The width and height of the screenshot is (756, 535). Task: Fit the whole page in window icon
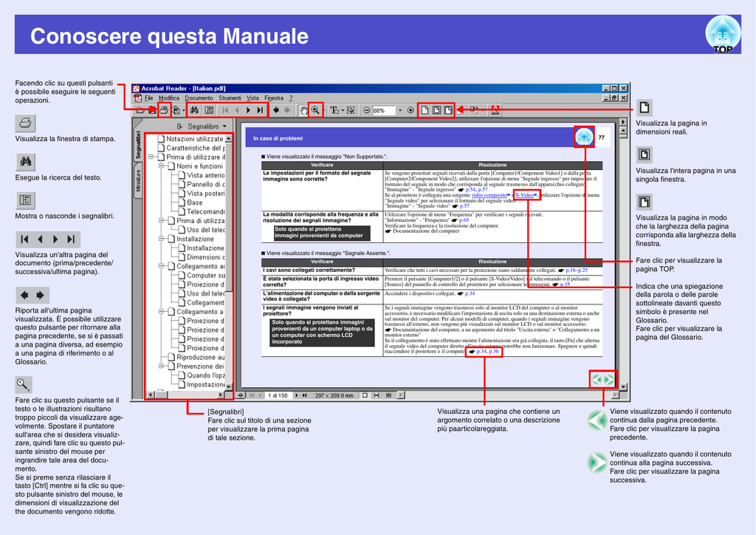pos(436,110)
